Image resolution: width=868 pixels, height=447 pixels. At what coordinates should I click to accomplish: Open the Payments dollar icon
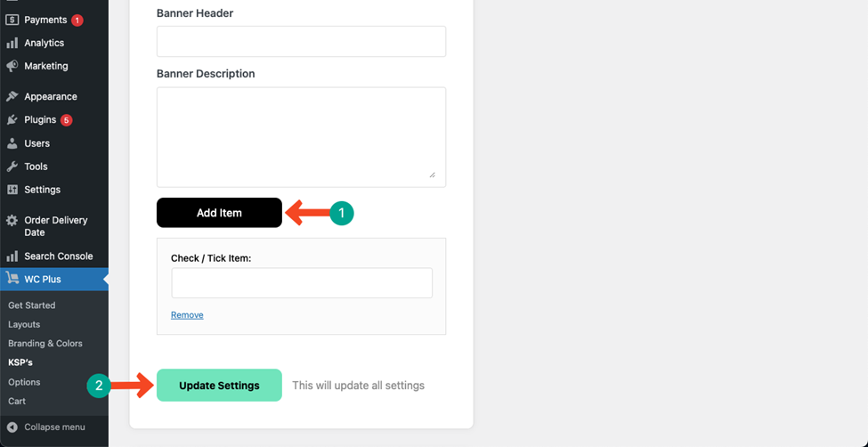tap(12, 20)
